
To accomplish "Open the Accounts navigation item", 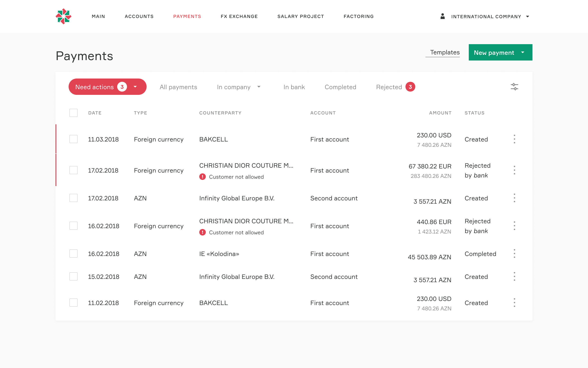I will [x=139, y=16].
